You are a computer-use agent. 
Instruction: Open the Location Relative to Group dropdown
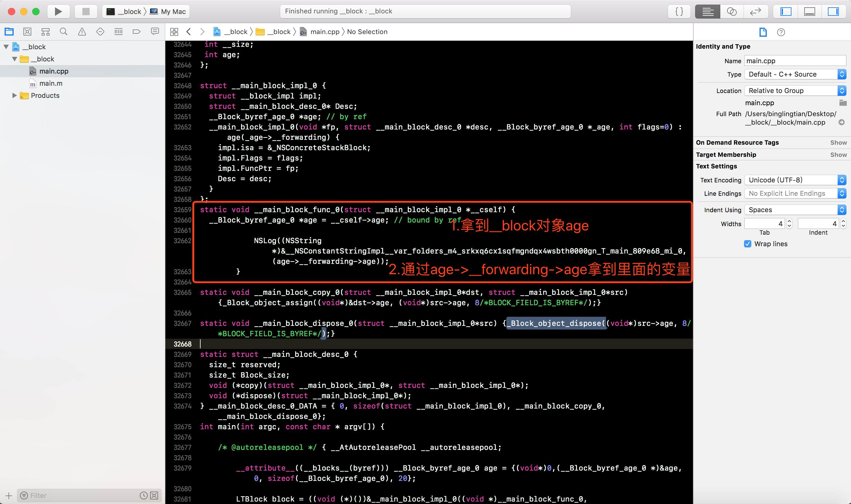795,91
